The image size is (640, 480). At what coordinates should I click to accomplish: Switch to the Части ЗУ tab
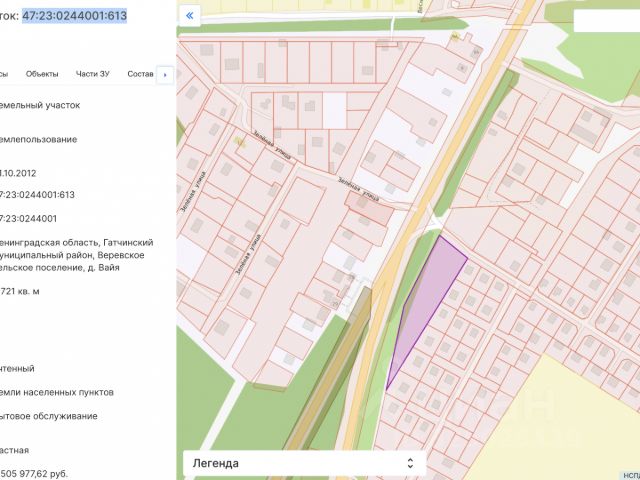pos(93,74)
